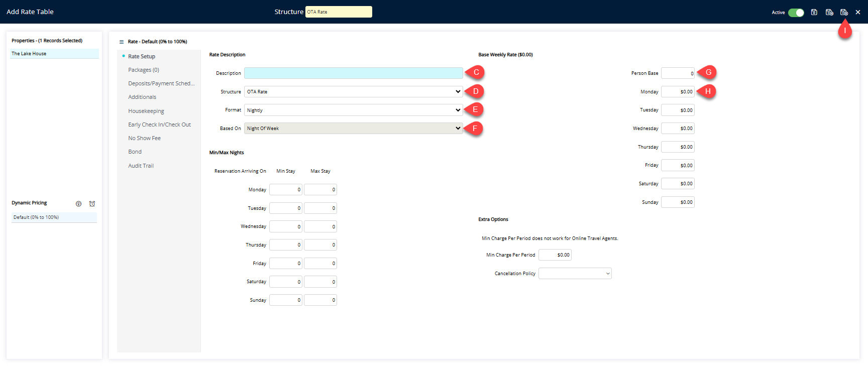868x366 pixels.
Task: Open the Dynamic Pricing occupancy gauge icon
Action: [x=78, y=204]
